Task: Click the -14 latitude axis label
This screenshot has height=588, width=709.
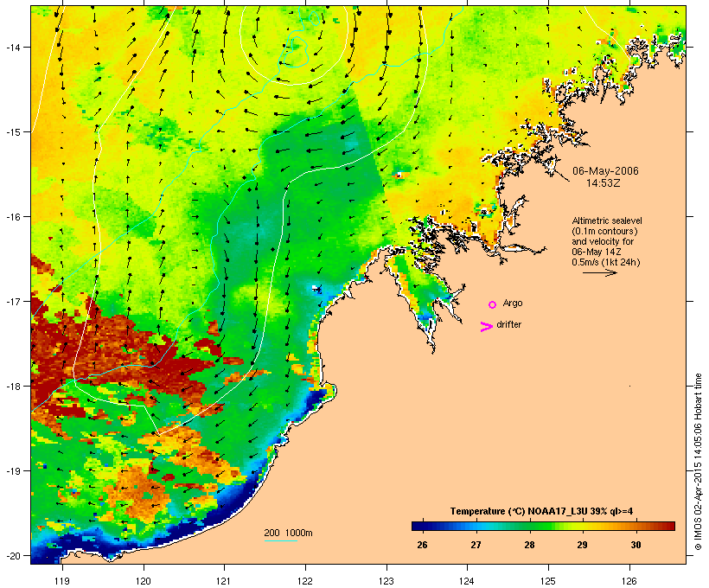Action: coord(12,47)
